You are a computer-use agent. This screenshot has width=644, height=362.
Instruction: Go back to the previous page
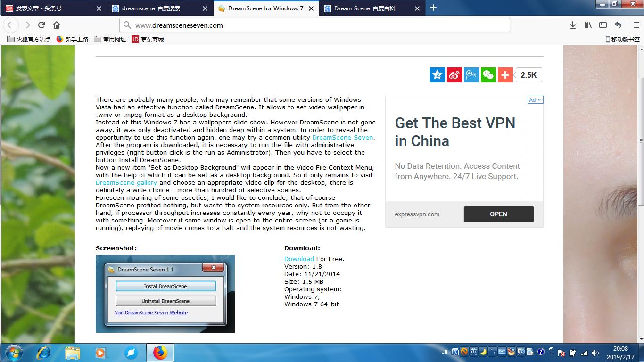tap(11, 25)
